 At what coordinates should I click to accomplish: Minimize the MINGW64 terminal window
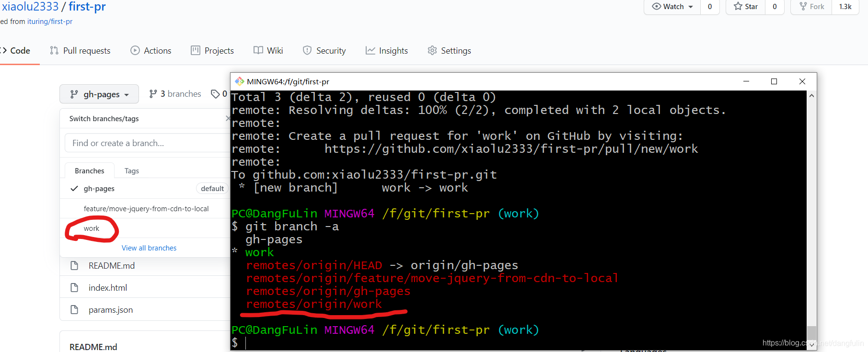pyautogui.click(x=746, y=81)
